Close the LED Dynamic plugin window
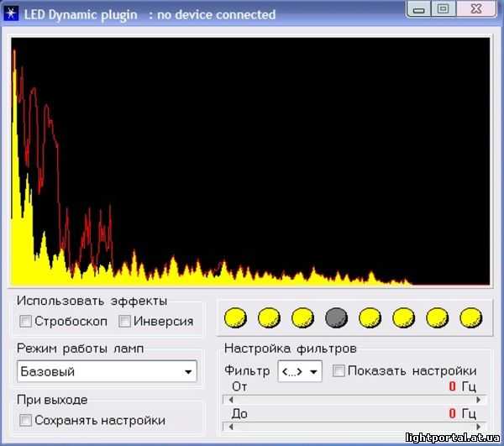The image size is (504, 446). (x=476, y=9)
